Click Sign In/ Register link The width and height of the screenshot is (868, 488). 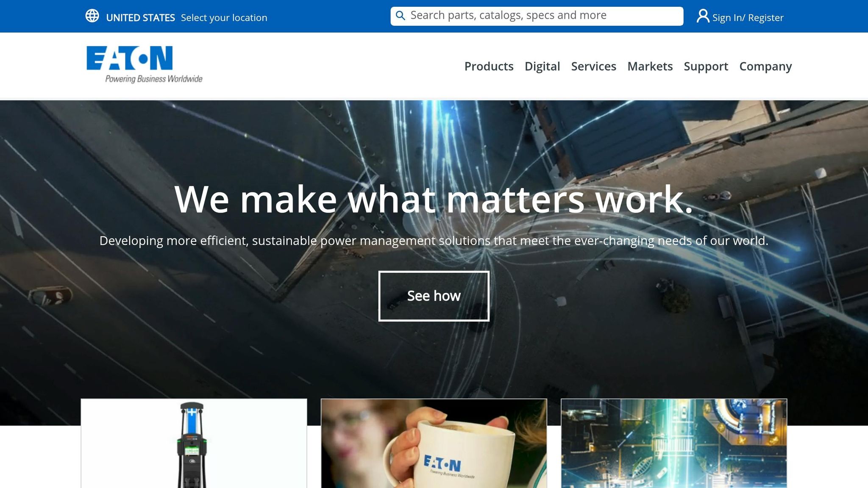748,18
